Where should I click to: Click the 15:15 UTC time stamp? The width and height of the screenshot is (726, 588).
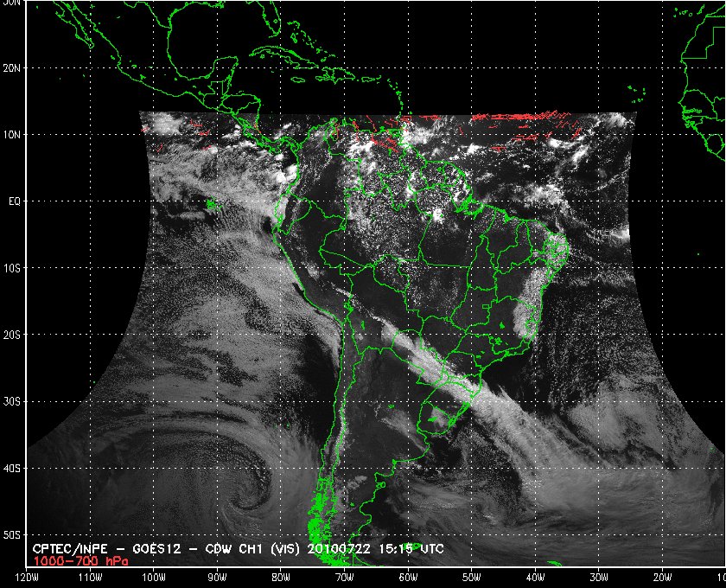(411, 549)
